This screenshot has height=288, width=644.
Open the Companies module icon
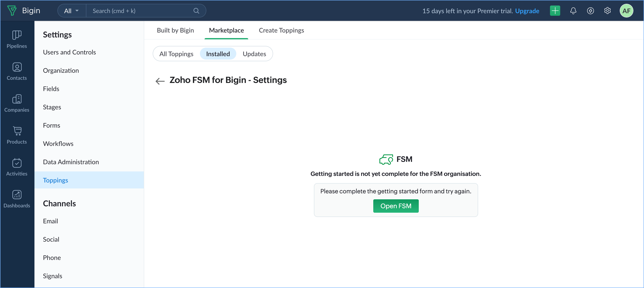[17, 99]
